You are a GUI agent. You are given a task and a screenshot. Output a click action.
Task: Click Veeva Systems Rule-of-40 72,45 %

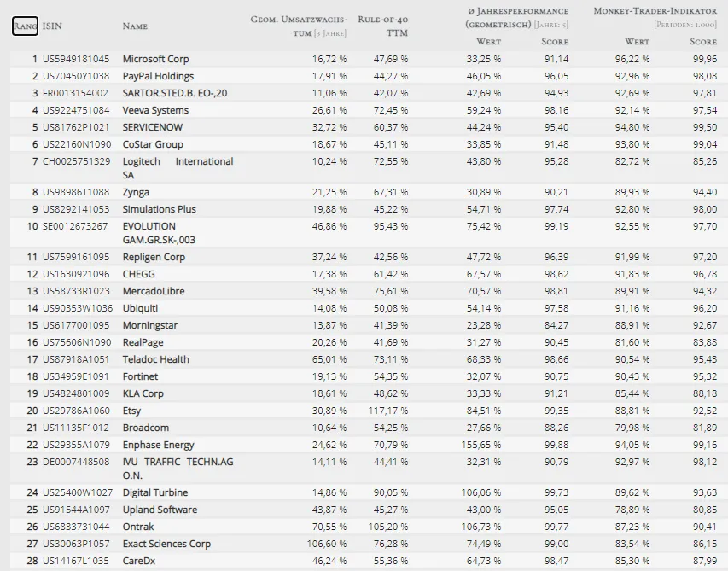pyautogui.click(x=391, y=110)
